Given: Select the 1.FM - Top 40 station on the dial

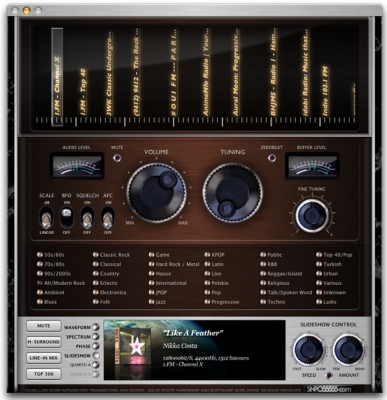Looking at the screenshot, I should tap(83, 92).
